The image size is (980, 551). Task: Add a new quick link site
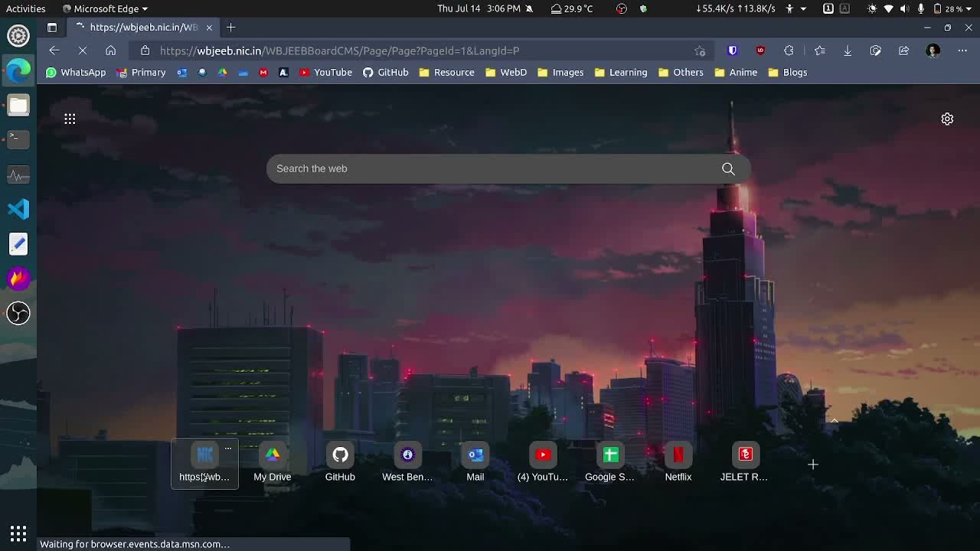point(813,465)
